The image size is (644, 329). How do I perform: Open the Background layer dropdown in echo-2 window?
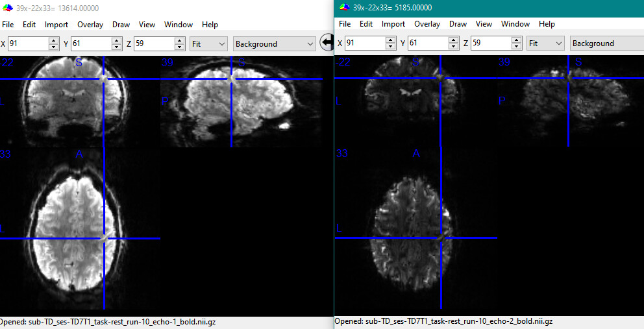coord(606,43)
